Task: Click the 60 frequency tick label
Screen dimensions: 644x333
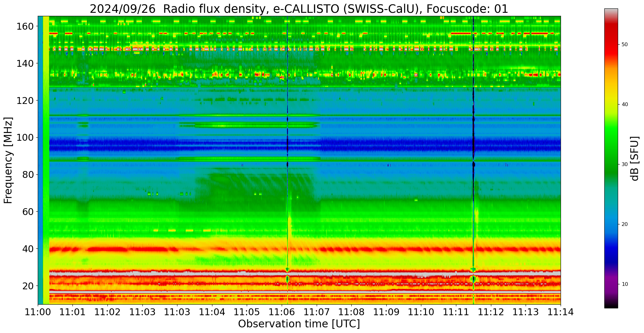Action: click(x=28, y=212)
